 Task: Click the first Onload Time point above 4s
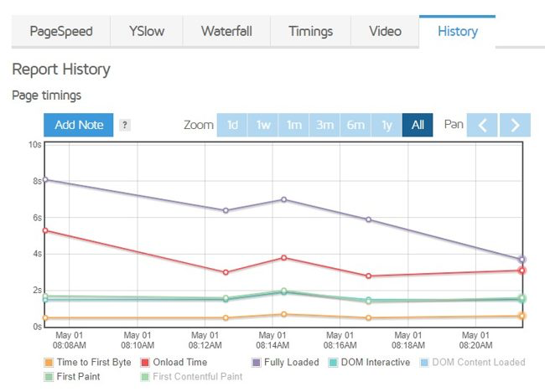tap(45, 230)
